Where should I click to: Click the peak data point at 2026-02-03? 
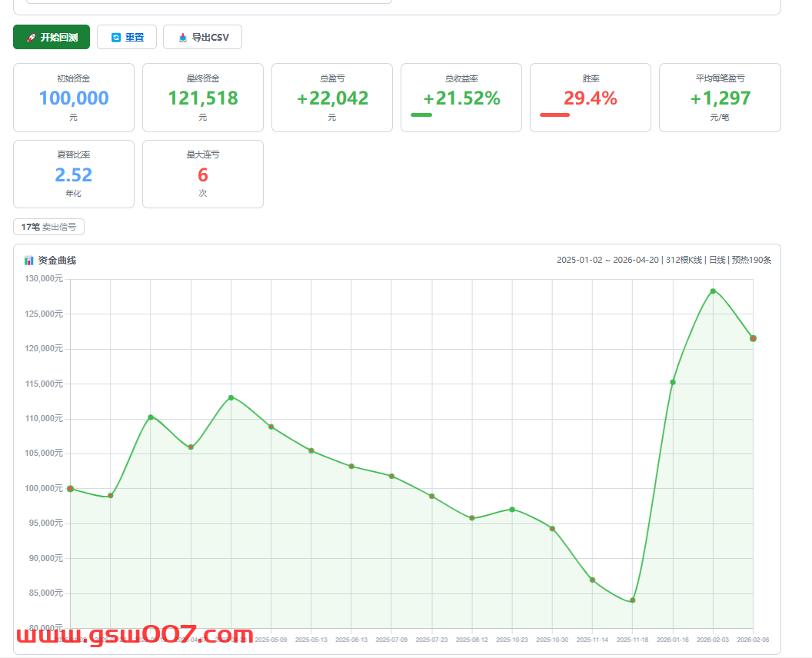click(713, 291)
